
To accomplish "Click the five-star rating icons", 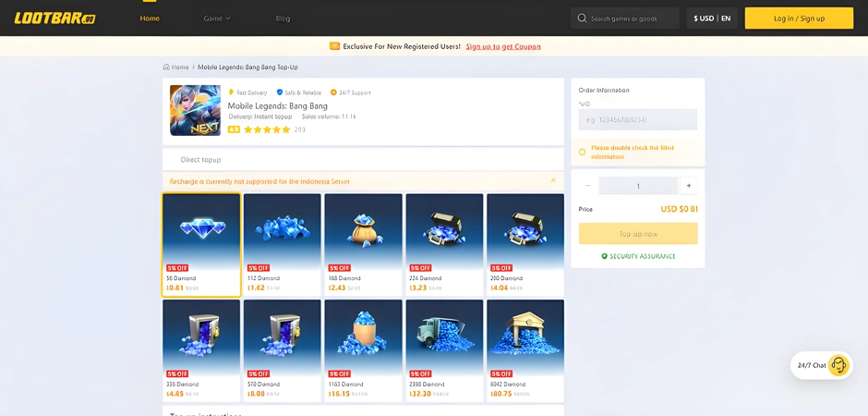I will (267, 129).
